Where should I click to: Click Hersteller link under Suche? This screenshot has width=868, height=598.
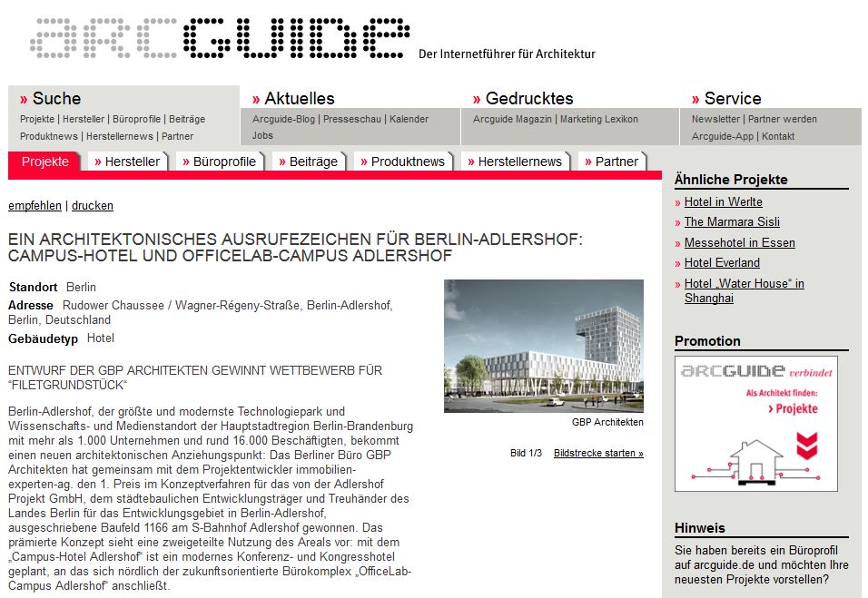84,119
